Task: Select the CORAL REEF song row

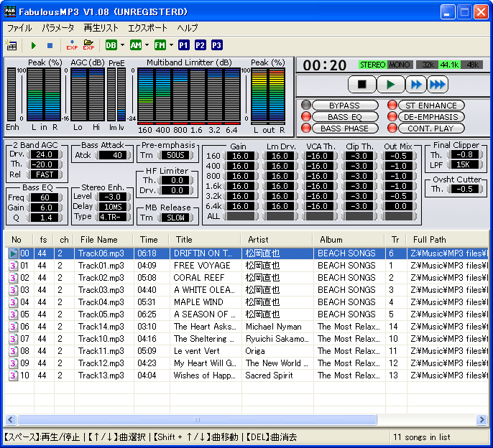Action: point(247,278)
